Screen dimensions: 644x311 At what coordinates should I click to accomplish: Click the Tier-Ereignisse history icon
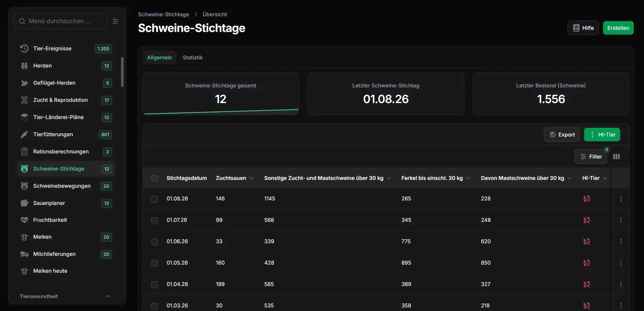[24, 49]
